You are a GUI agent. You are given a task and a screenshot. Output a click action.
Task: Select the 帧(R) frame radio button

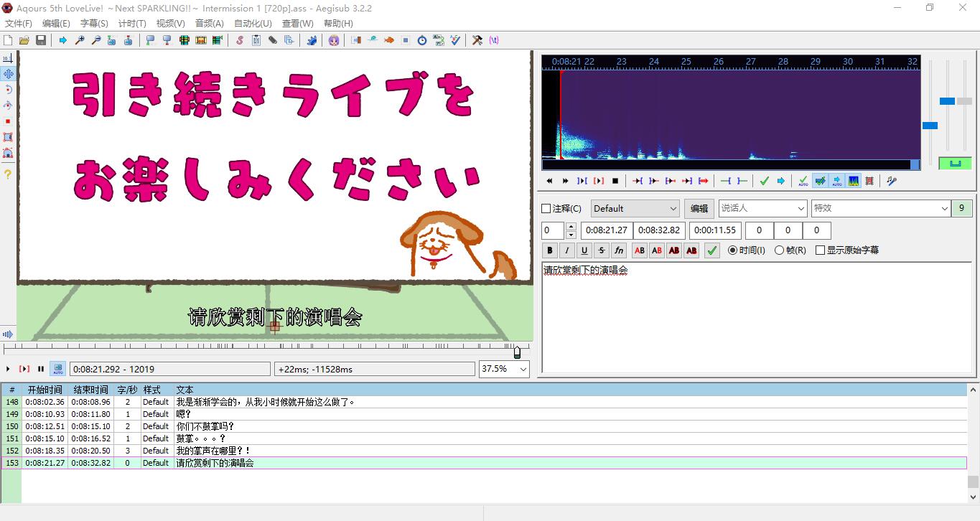[790, 250]
